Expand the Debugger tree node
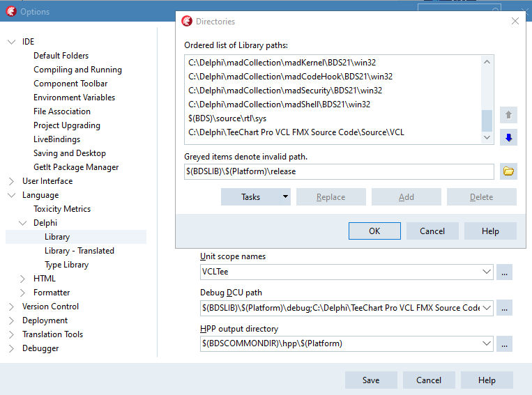The width and height of the screenshot is (532, 395). [x=12, y=348]
